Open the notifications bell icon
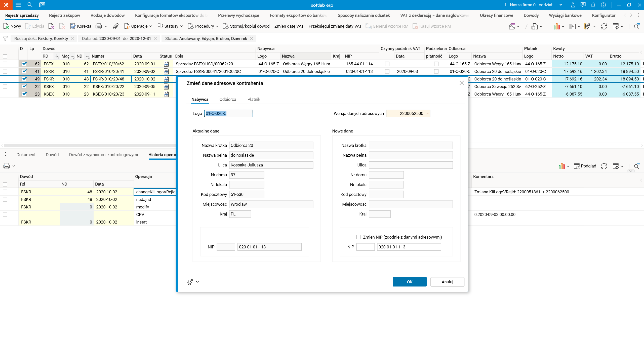This screenshot has height=352, width=644. tap(593, 5)
